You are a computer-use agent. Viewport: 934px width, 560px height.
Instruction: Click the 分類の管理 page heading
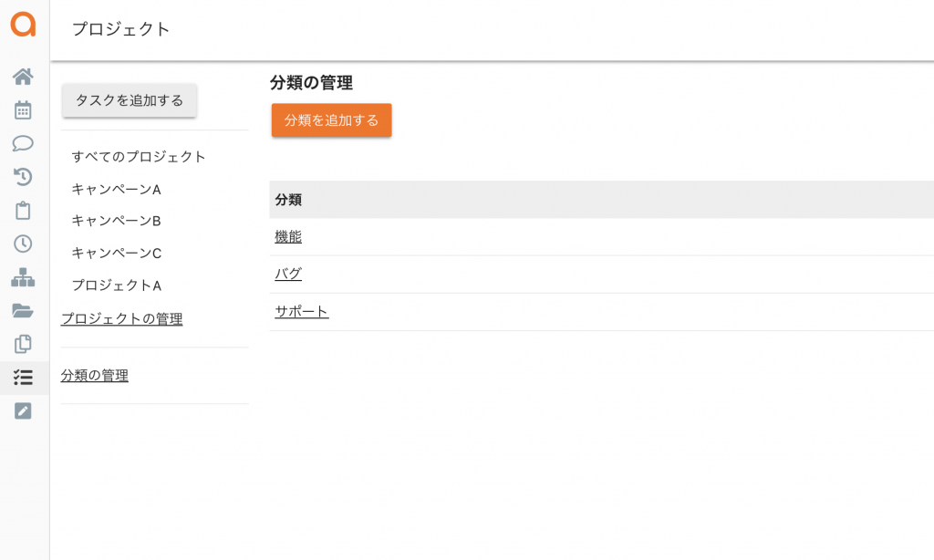[x=312, y=83]
